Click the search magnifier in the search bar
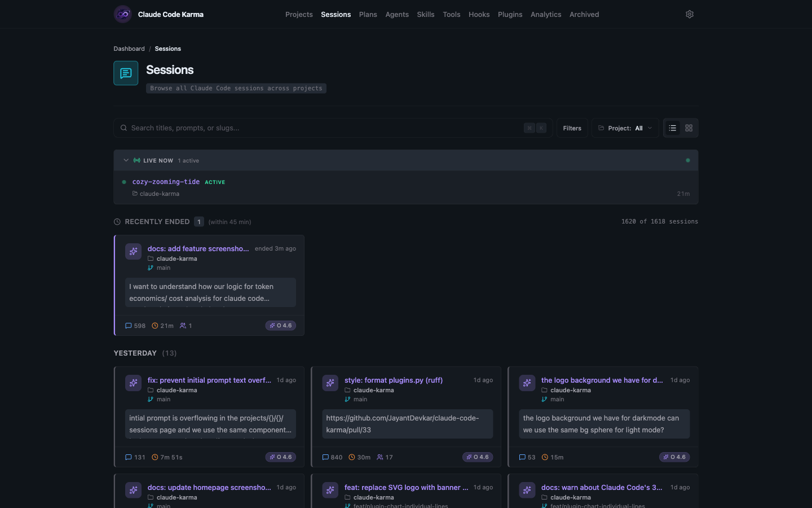The height and width of the screenshot is (508, 812). [x=123, y=128]
